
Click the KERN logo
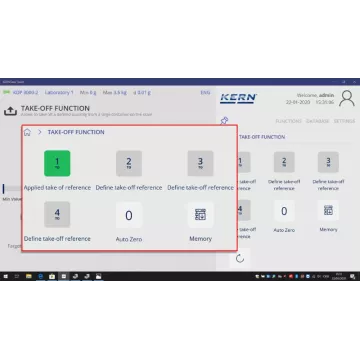238,98
